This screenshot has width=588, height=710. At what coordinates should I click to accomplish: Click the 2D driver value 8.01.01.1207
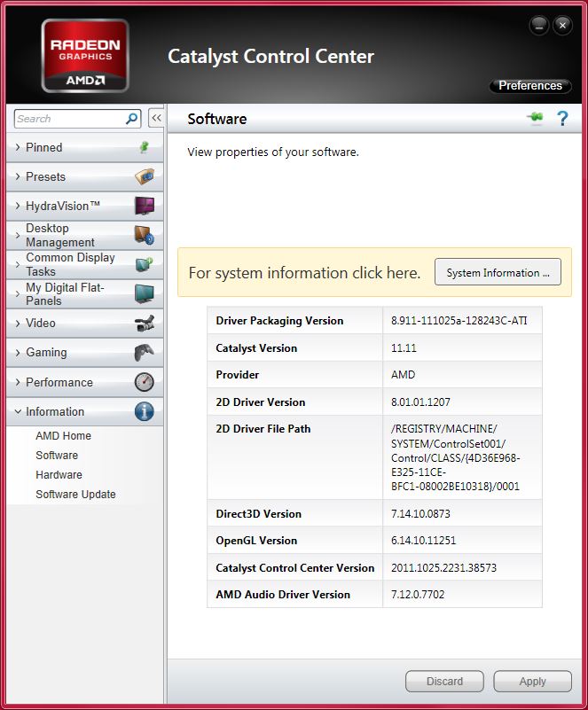(x=421, y=402)
